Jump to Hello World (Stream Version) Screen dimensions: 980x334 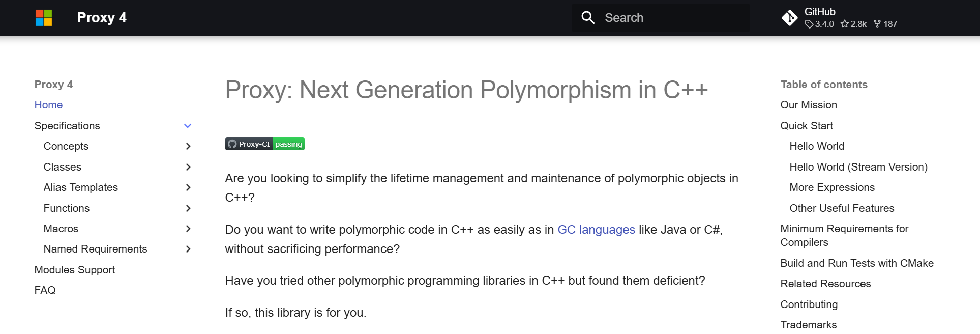click(858, 167)
